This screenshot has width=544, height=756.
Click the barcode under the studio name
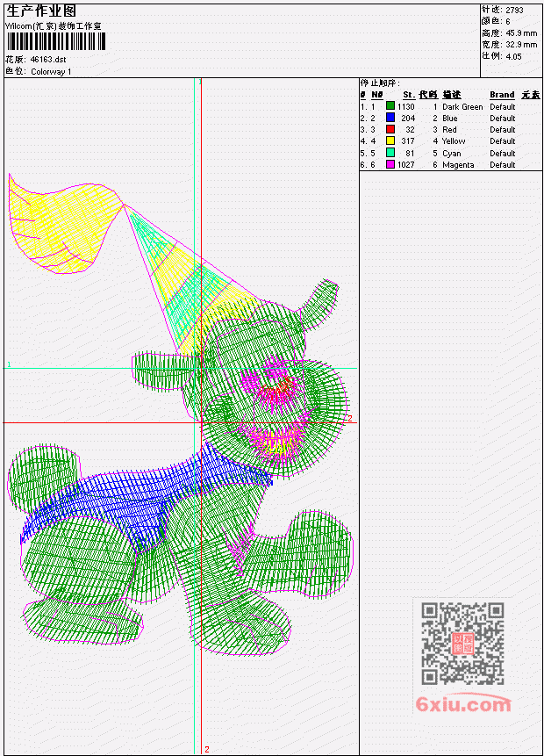coord(56,41)
